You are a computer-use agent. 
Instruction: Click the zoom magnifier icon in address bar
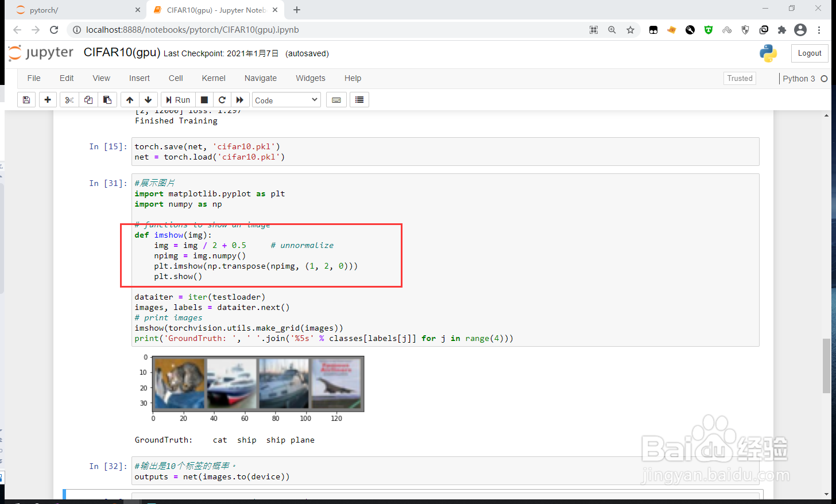[x=612, y=30]
